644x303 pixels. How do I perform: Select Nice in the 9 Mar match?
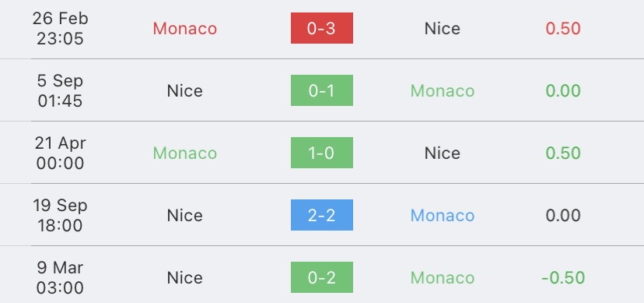click(185, 278)
